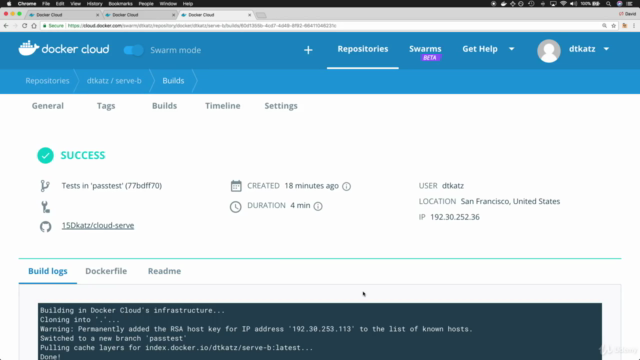Click the Spotlight search icon in menu bar
The image size is (640, 360).
[609, 4]
